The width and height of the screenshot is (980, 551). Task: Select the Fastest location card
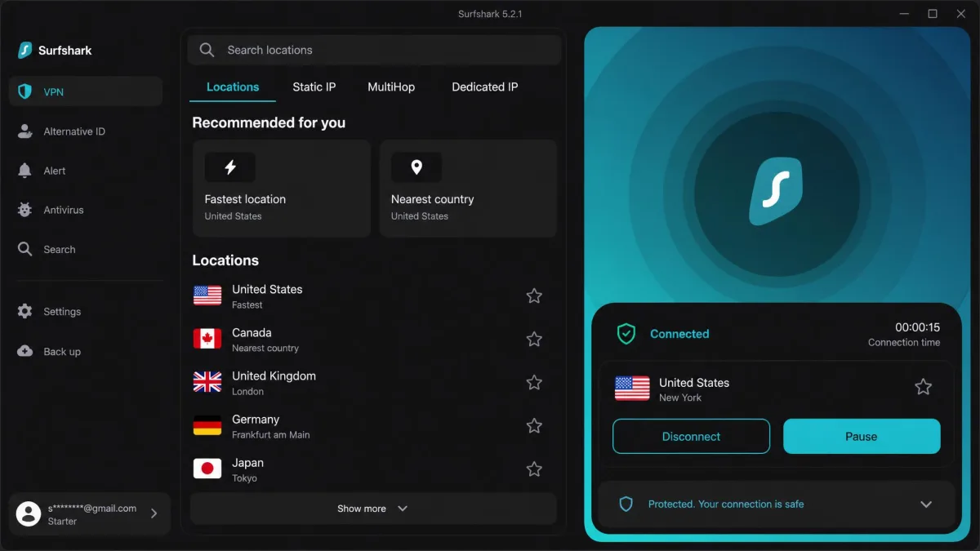(282, 189)
